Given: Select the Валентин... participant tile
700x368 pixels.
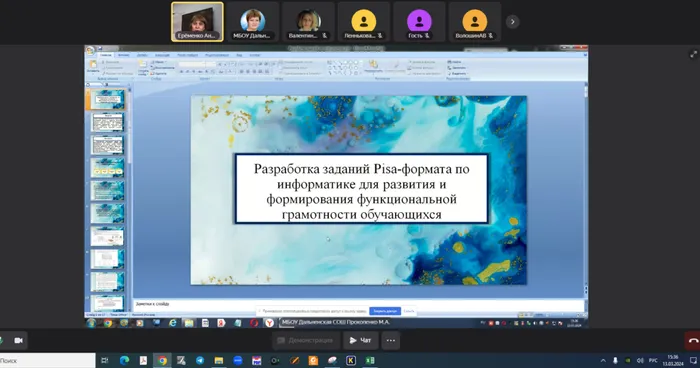Looking at the screenshot, I should (308, 22).
